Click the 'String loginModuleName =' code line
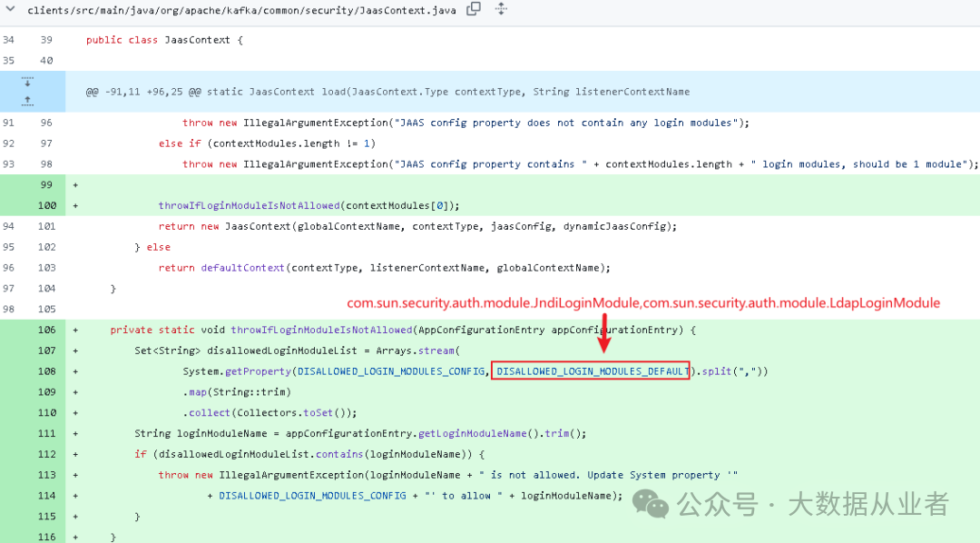The height and width of the screenshot is (543, 980). tap(360, 433)
